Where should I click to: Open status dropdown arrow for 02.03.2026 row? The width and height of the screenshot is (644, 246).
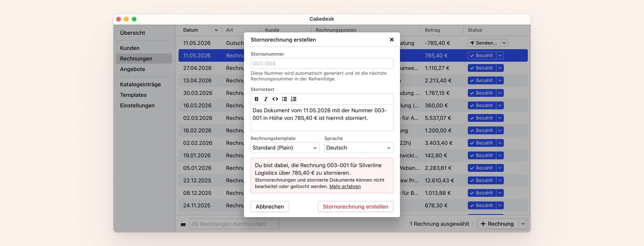tap(500, 118)
